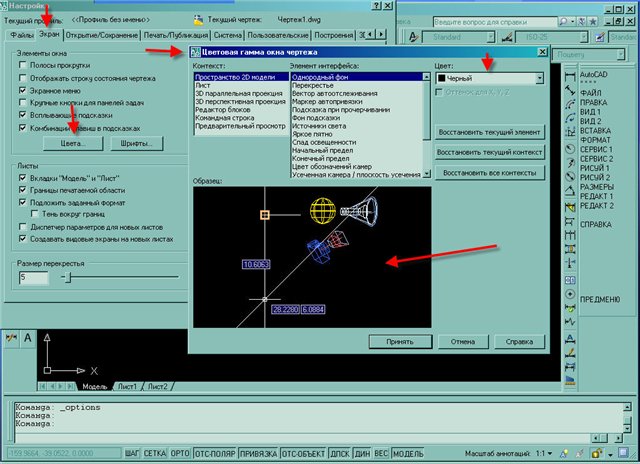Select the Baseline dimension tool icon
This screenshot has width=640, height=464.
click(x=570, y=221)
